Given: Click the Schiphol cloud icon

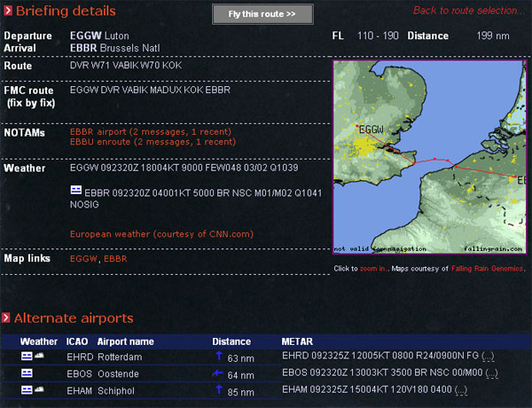Looking at the screenshot, I should click(x=40, y=390).
